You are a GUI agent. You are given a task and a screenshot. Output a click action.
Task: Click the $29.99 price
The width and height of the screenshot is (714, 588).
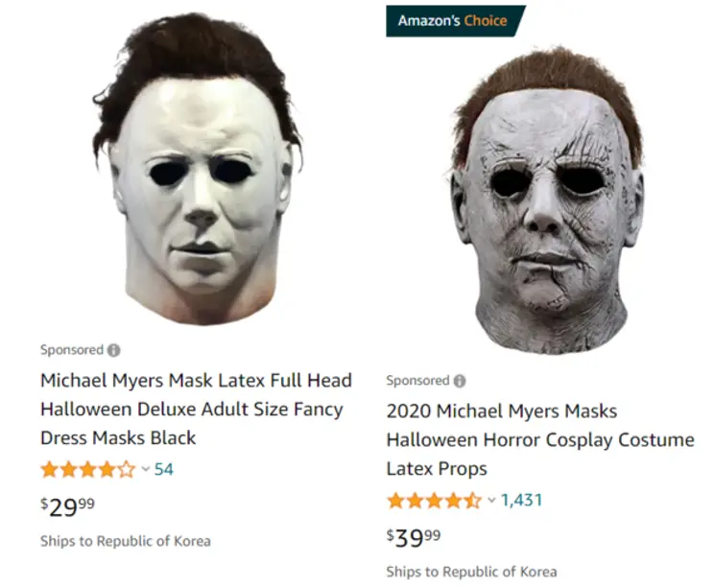[67, 506]
